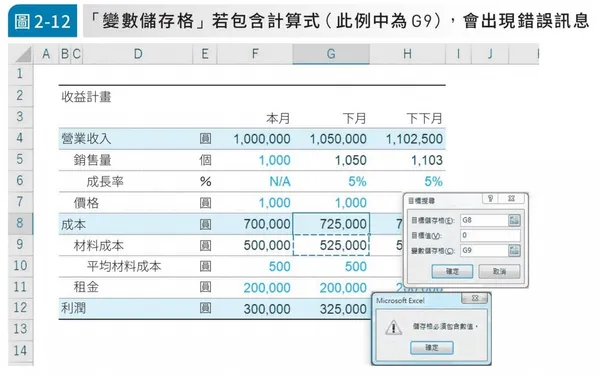Image resolution: width=600 pixels, height=376 pixels.
Task: Select column header C
Action: coord(77,54)
